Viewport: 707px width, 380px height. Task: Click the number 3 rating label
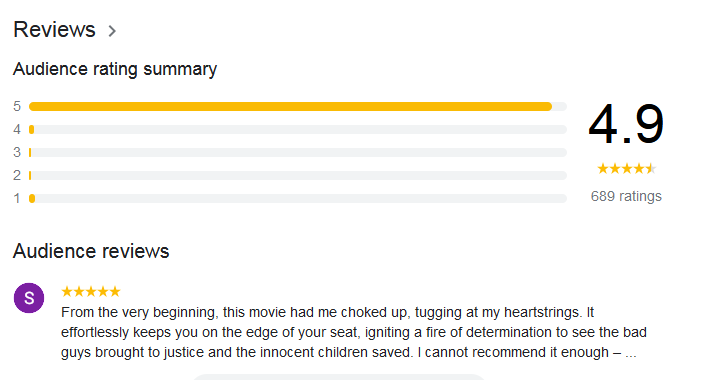pyautogui.click(x=17, y=152)
